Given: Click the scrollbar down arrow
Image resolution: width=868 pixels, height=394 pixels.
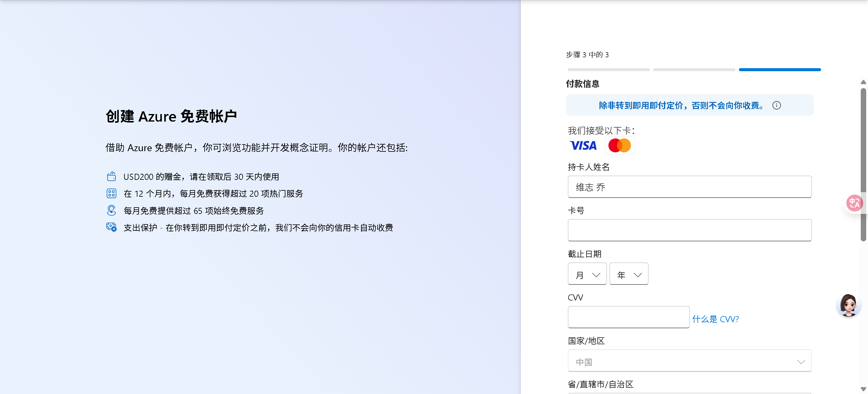Looking at the screenshot, I should pyautogui.click(x=863, y=389).
